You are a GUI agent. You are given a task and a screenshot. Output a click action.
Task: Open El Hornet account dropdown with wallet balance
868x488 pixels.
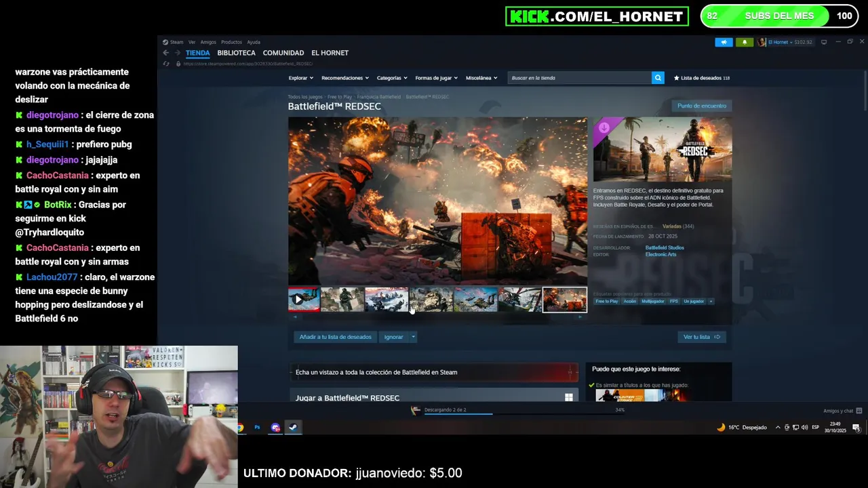click(789, 42)
